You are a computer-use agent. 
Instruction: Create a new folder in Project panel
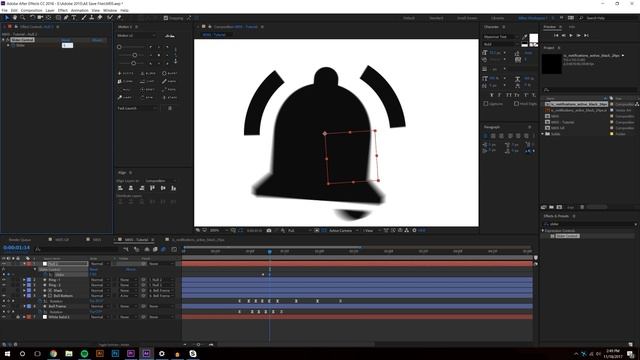pyautogui.click(x=551, y=207)
